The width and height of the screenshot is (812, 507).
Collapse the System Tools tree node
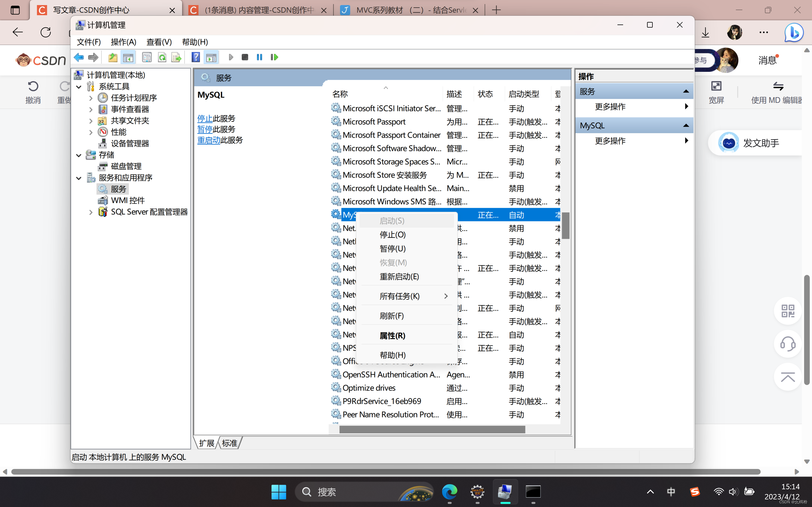pos(79,87)
